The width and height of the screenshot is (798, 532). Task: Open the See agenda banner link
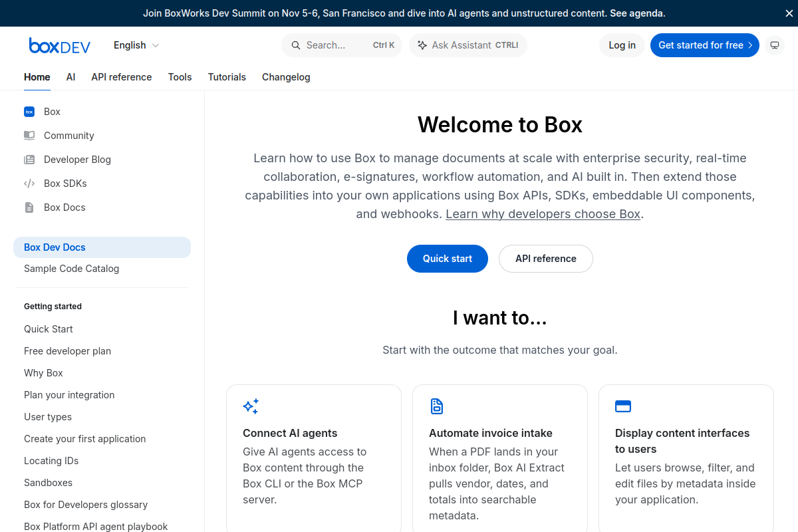pyautogui.click(x=639, y=13)
